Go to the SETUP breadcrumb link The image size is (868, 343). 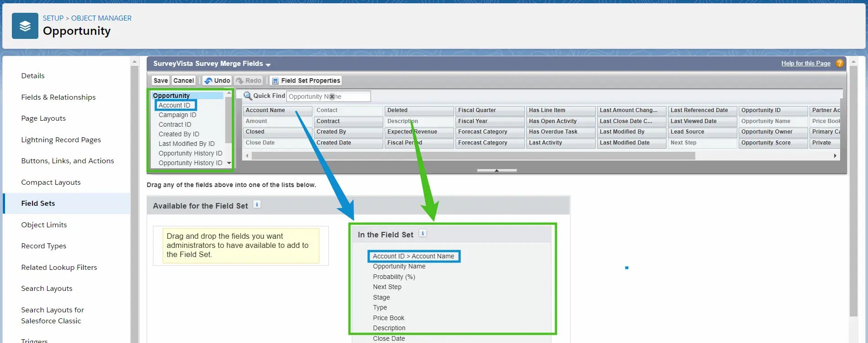click(53, 18)
